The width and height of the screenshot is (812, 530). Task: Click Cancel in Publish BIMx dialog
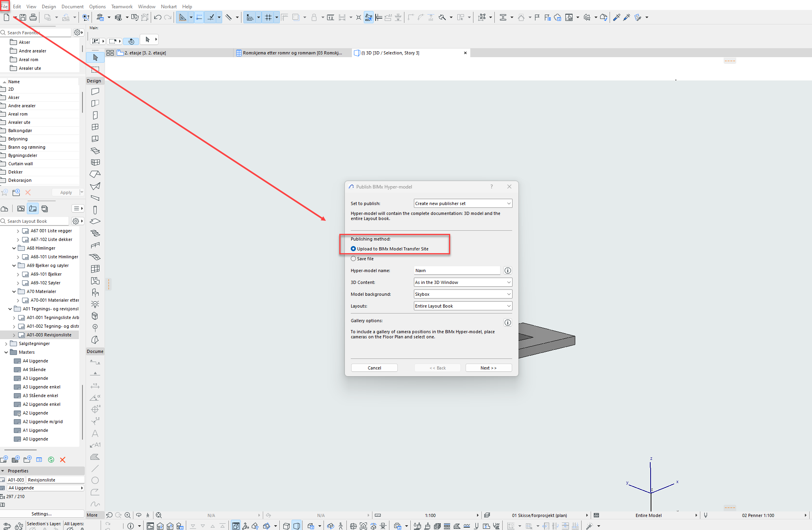374,368
